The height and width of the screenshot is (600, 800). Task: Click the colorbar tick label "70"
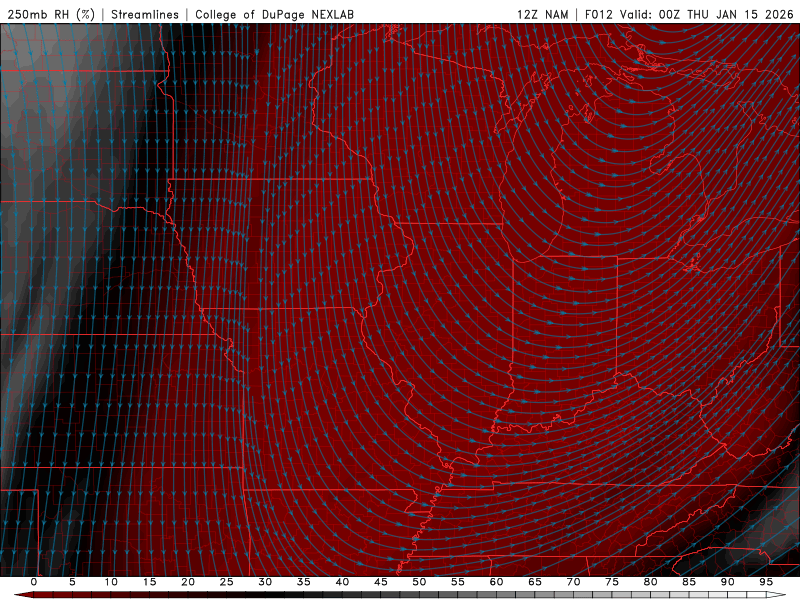coord(573,582)
